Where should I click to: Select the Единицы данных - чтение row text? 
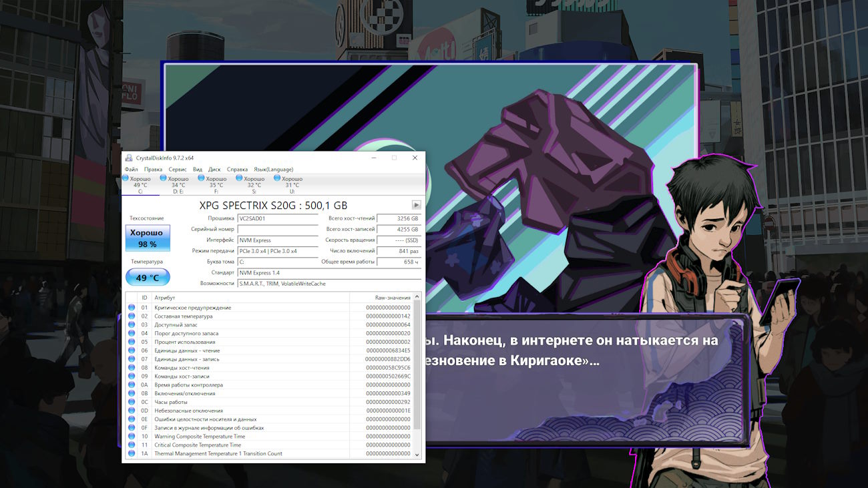point(187,350)
